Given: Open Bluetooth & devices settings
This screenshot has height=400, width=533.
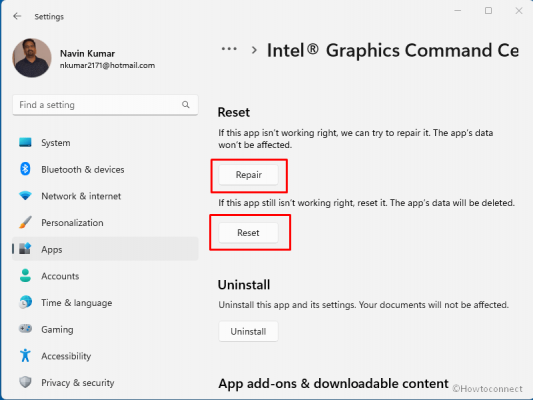Looking at the screenshot, I should coord(83,170).
